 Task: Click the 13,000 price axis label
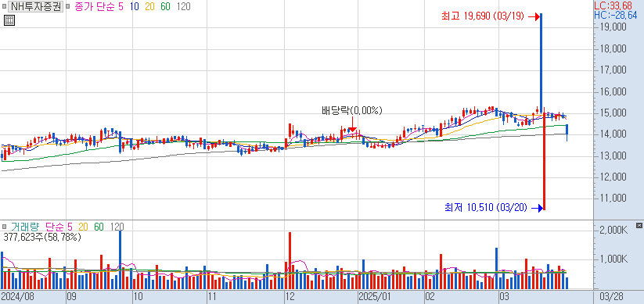(613, 156)
